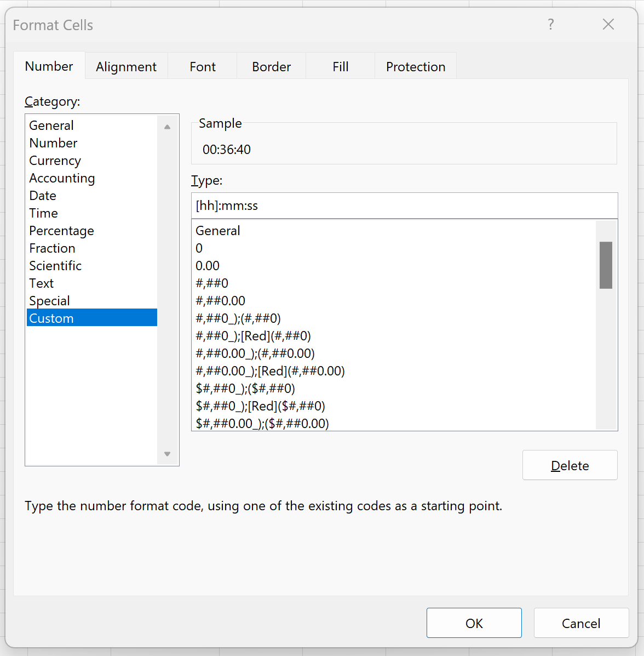Viewport: 644px width, 656px height.
Task: Click the Type format code field
Action: point(404,206)
